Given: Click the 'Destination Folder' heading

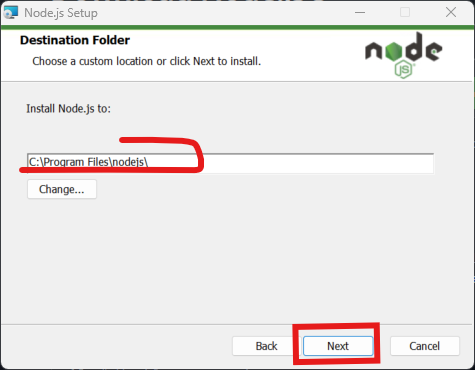Looking at the screenshot, I should tap(75, 40).
